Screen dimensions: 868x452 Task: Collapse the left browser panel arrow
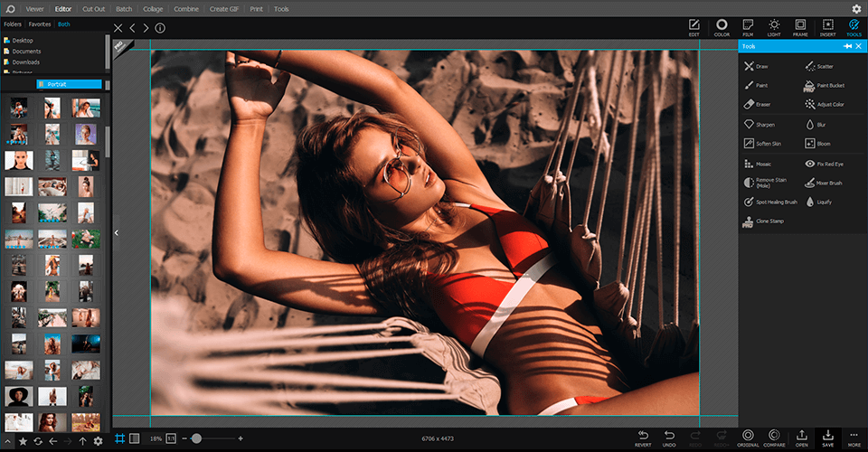point(116,232)
